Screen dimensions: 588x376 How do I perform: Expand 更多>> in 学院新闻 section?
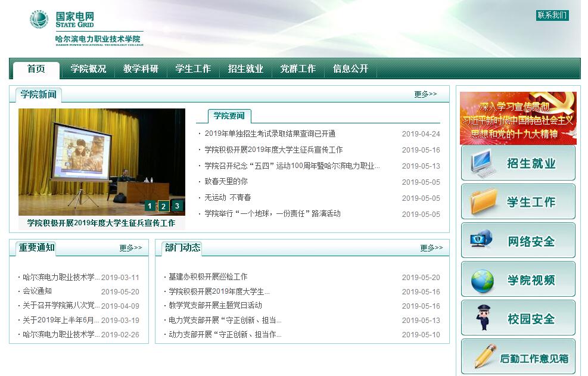(425, 94)
